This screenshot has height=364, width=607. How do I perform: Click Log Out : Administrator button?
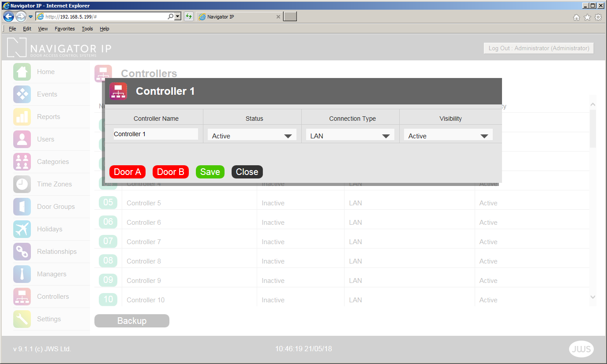coord(539,48)
